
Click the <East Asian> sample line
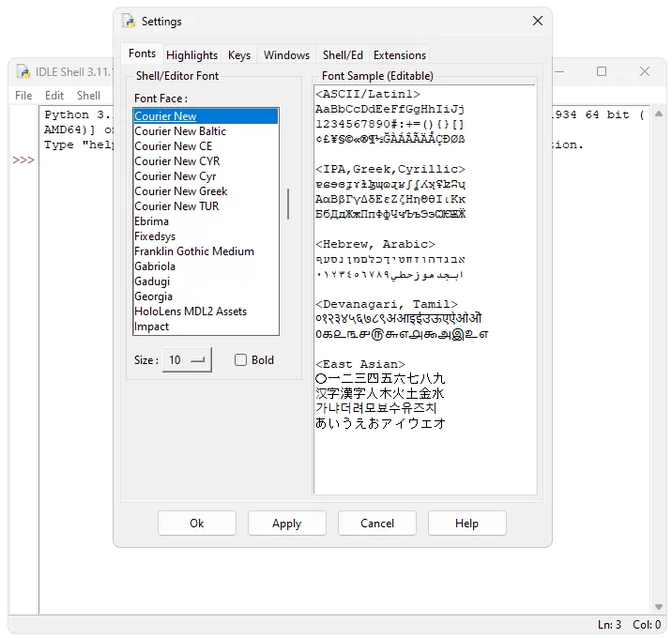pos(360,364)
